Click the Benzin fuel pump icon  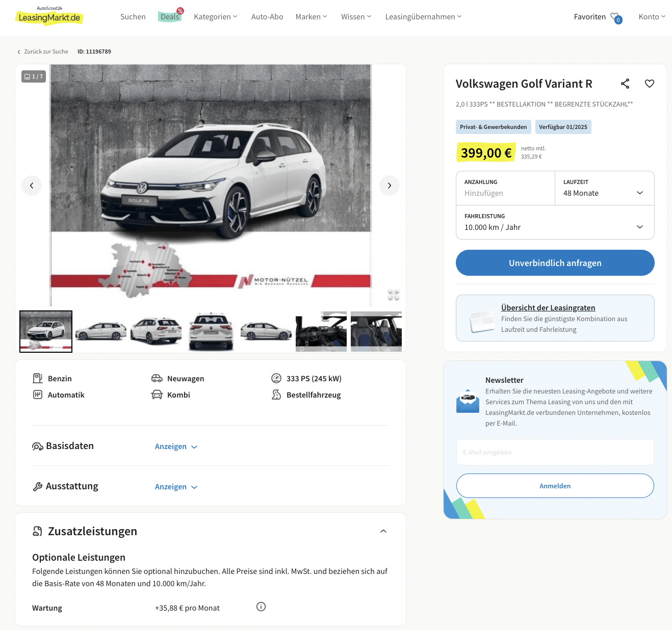tap(38, 378)
